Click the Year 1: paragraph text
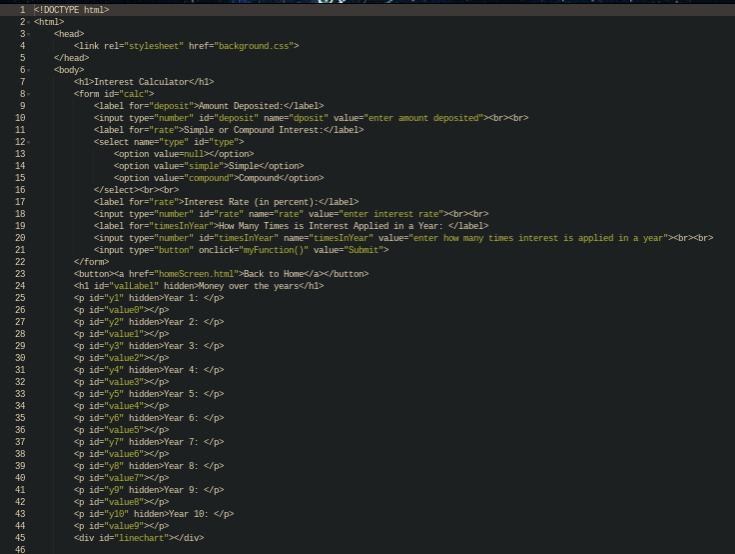The height and width of the screenshot is (554, 735). [181, 298]
